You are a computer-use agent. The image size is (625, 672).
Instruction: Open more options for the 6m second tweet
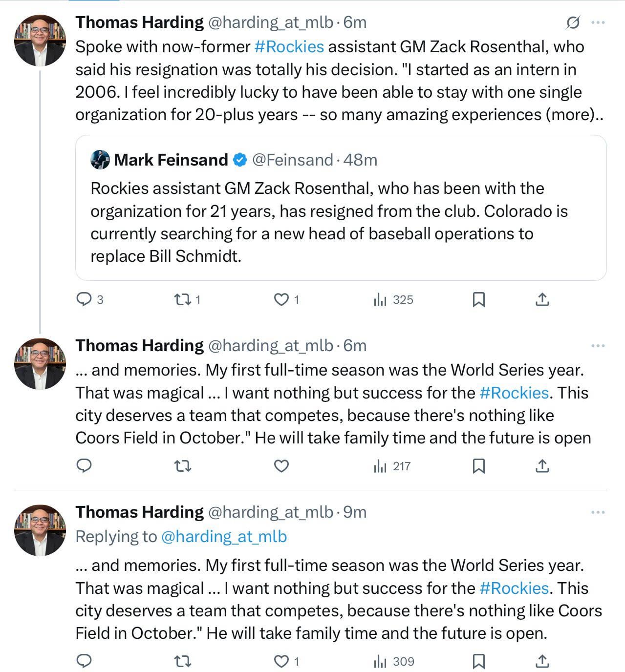(598, 346)
